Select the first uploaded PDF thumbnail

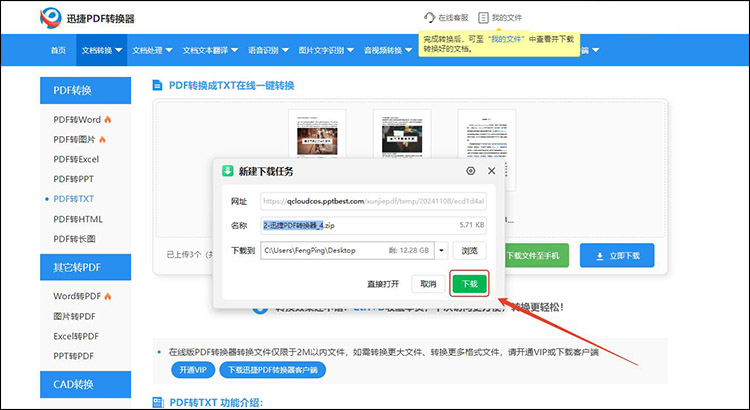point(317,134)
